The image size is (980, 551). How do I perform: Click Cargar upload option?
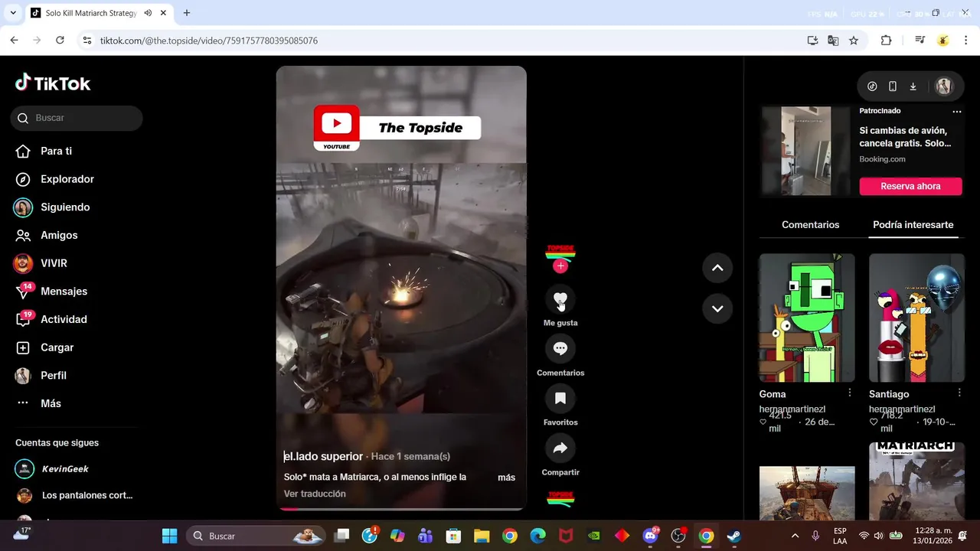[44, 347]
